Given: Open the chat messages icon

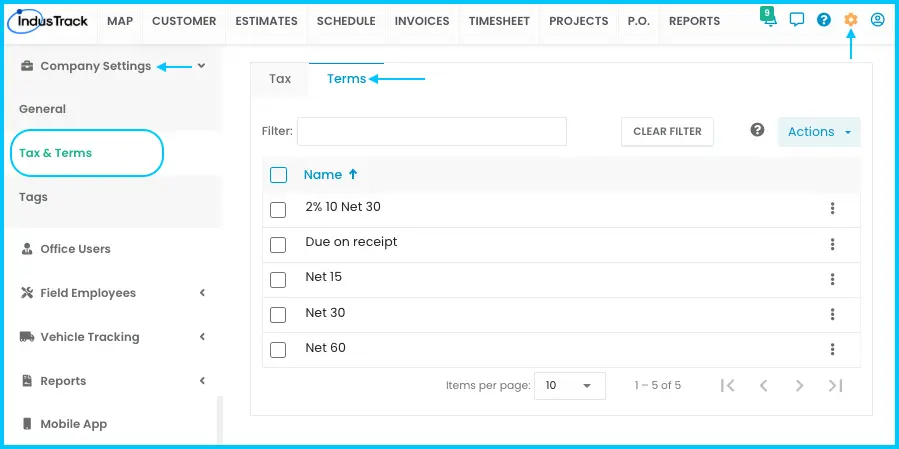Looking at the screenshot, I should (x=796, y=20).
